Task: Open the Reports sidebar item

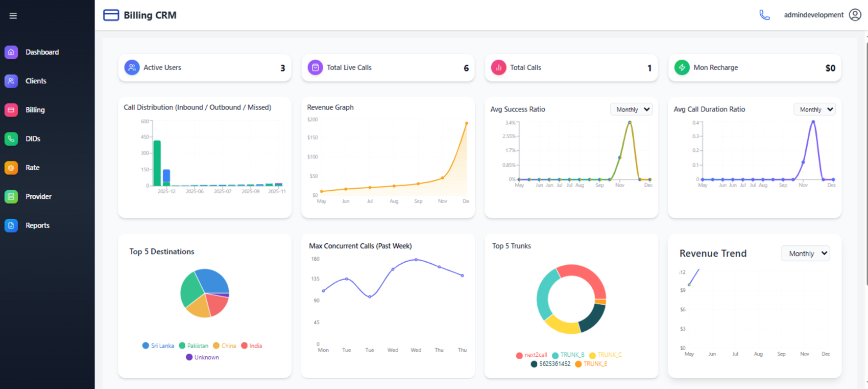Action: pyautogui.click(x=37, y=225)
